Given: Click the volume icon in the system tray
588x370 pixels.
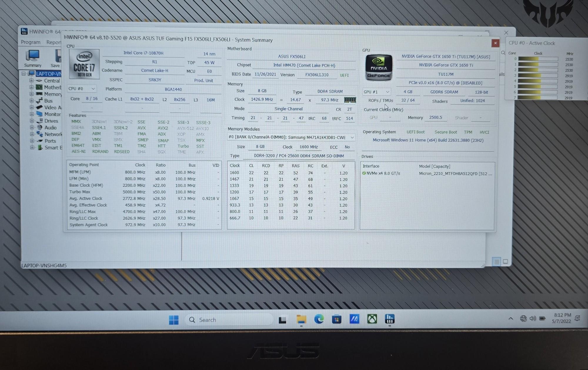Looking at the screenshot, I should point(533,319).
